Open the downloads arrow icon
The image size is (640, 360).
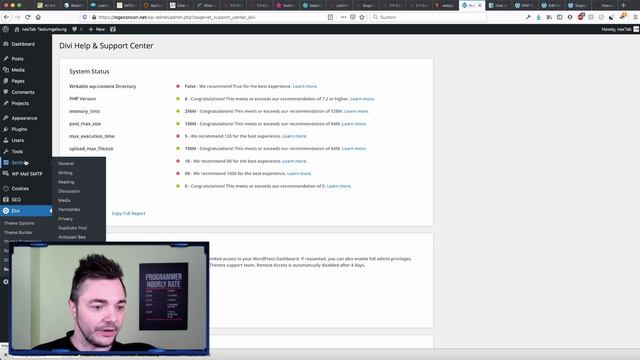pyautogui.click(x=539, y=17)
